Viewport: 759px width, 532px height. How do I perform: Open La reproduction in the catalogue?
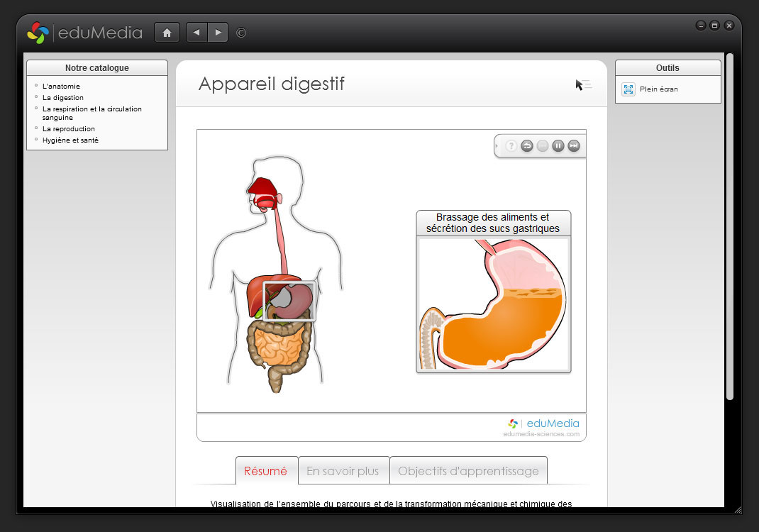69,129
